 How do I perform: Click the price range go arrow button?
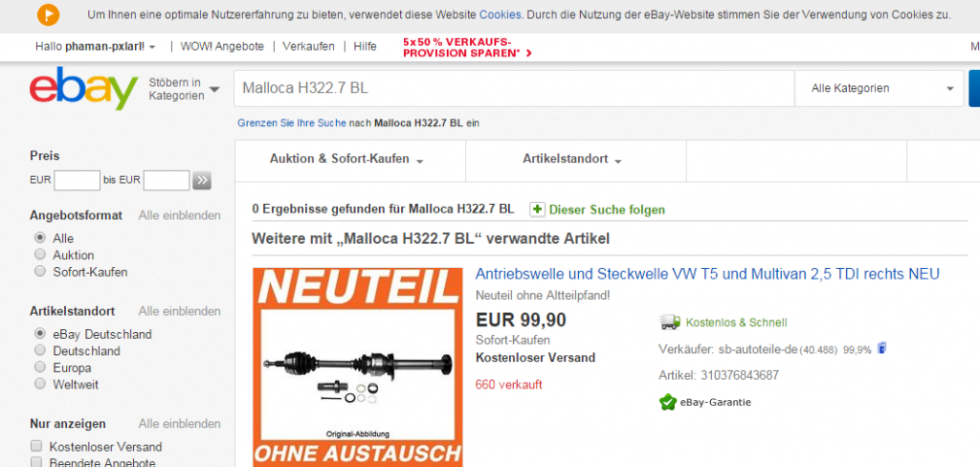coord(202,181)
